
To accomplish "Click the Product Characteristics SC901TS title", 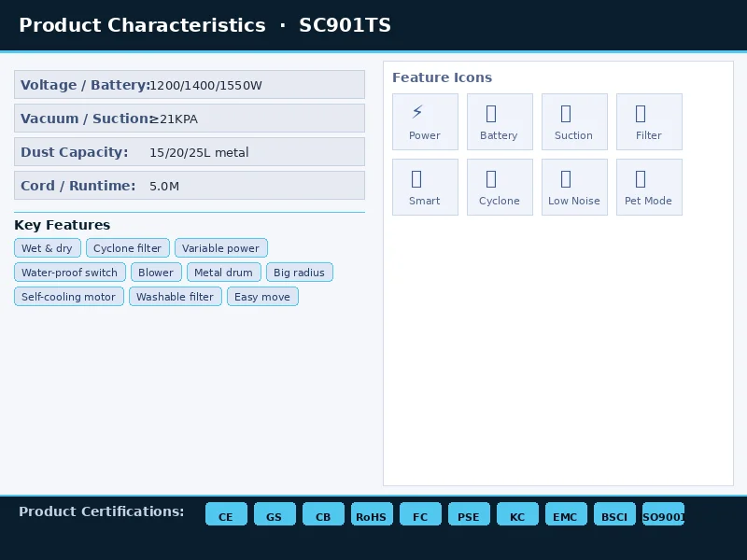I will click(x=204, y=25).
